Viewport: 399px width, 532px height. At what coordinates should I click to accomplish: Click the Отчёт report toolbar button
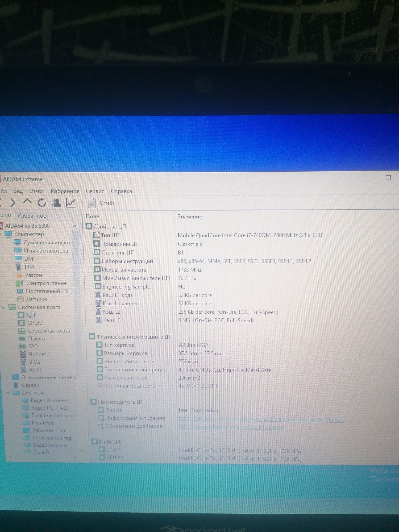pos(101,203)
